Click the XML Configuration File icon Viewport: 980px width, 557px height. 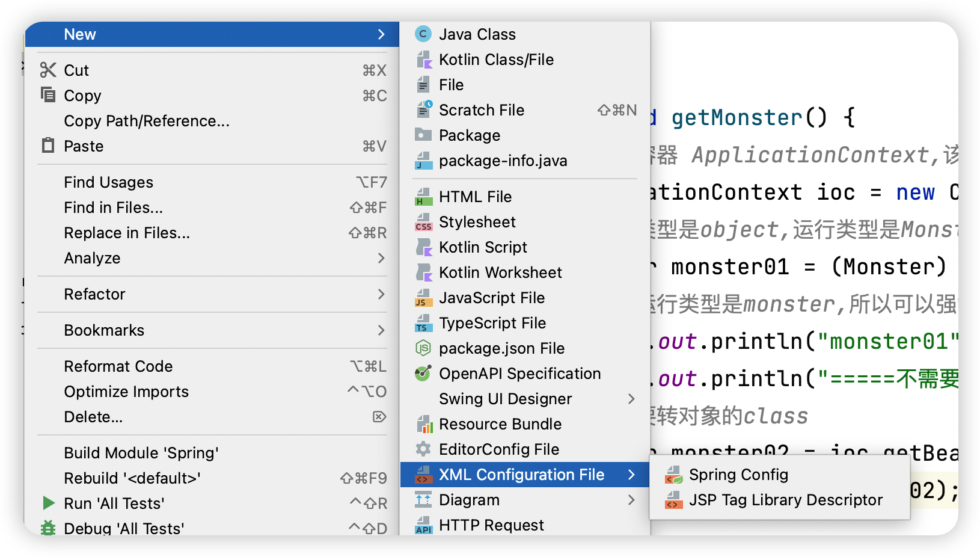[423, 475]
